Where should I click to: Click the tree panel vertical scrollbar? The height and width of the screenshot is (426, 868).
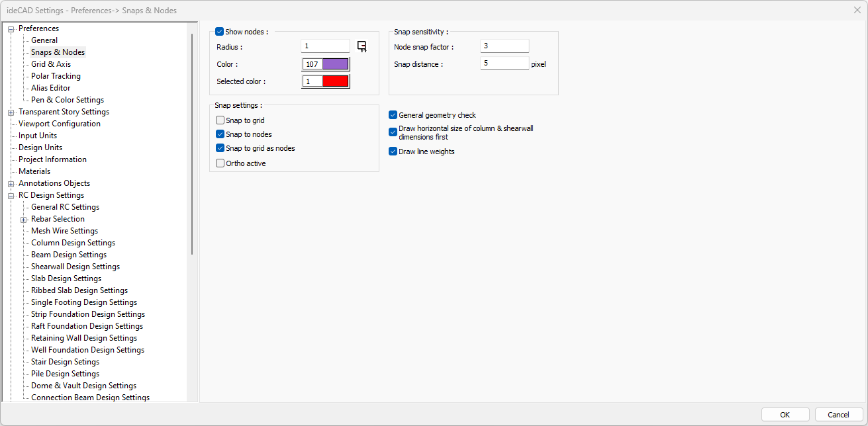pos(192,144)
